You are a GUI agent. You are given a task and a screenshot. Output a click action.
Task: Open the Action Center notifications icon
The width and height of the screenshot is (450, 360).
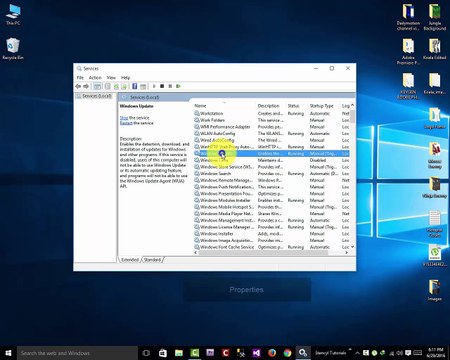pos(408,353)
